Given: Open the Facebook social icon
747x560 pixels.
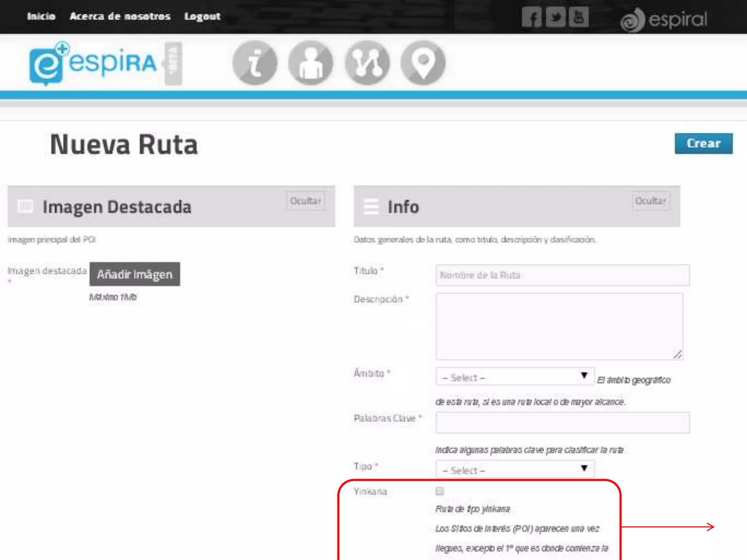Looking at the screenshot, I should coord(531,17).
